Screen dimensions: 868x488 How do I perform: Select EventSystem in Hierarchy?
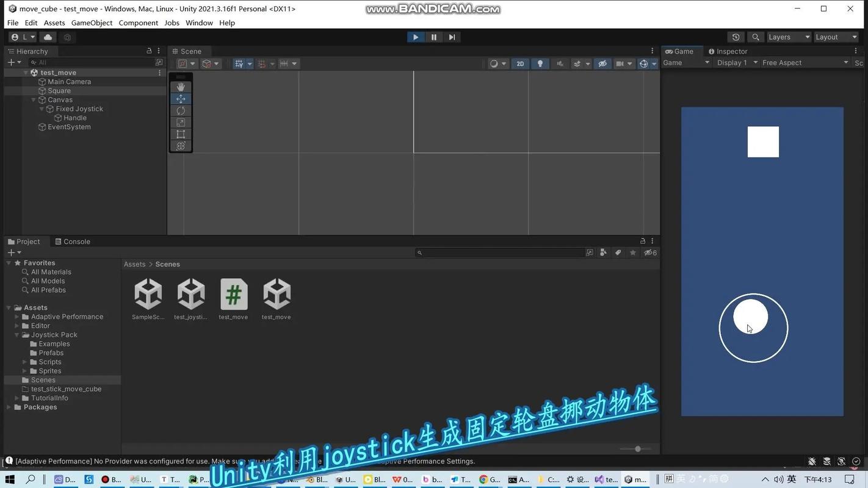[x=69, y=127]
